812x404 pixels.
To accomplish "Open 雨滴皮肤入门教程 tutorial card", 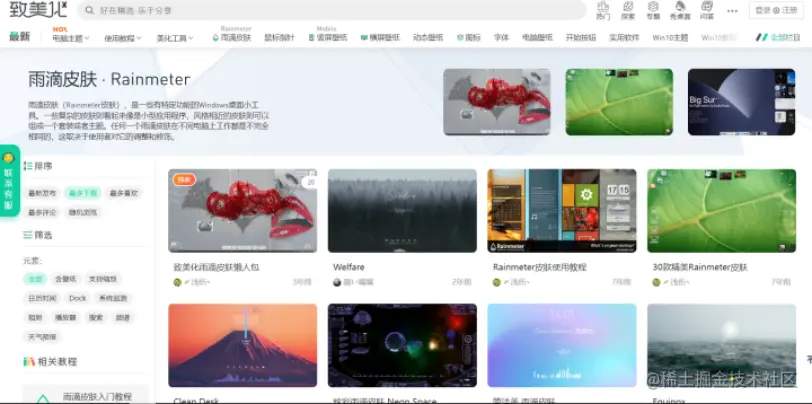I will [86, 395].
